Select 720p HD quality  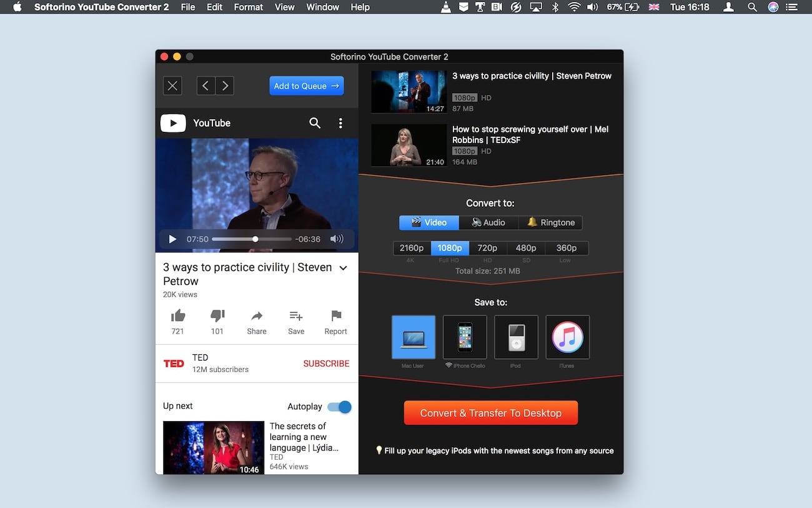[x=487, y=248]
